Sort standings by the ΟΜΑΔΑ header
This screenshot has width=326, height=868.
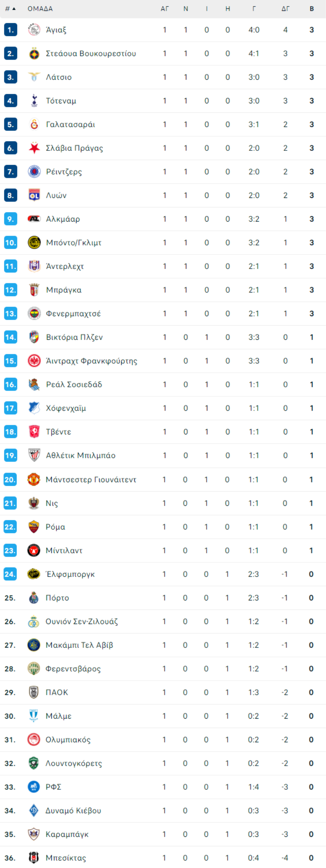(x=40, y=9)
